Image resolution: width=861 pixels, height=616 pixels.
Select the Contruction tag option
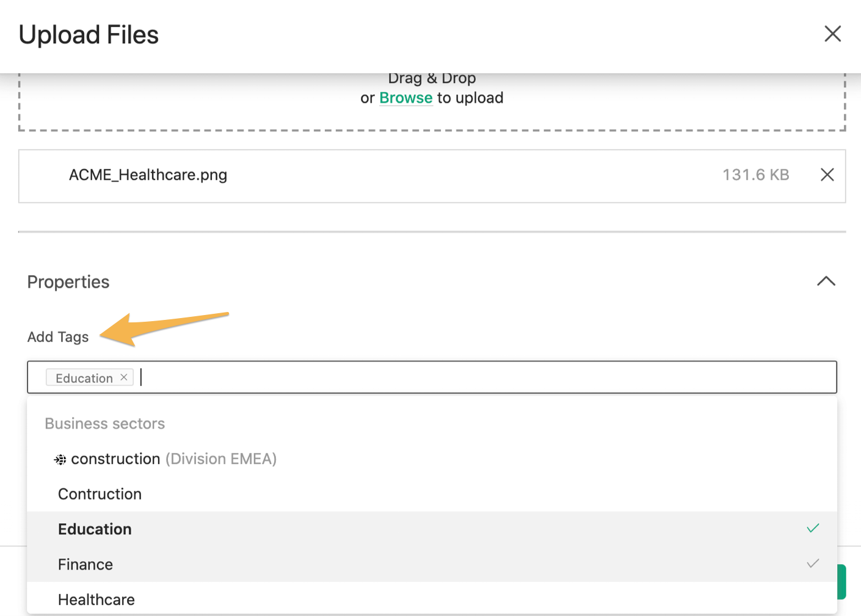[x=432, y=494]
